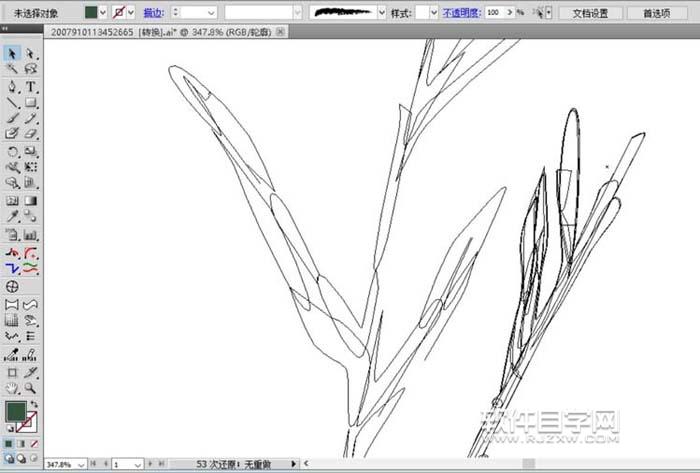Click the control bar green fill swatch
Viewport: 700px width, 473px height.
pos(91,12)
